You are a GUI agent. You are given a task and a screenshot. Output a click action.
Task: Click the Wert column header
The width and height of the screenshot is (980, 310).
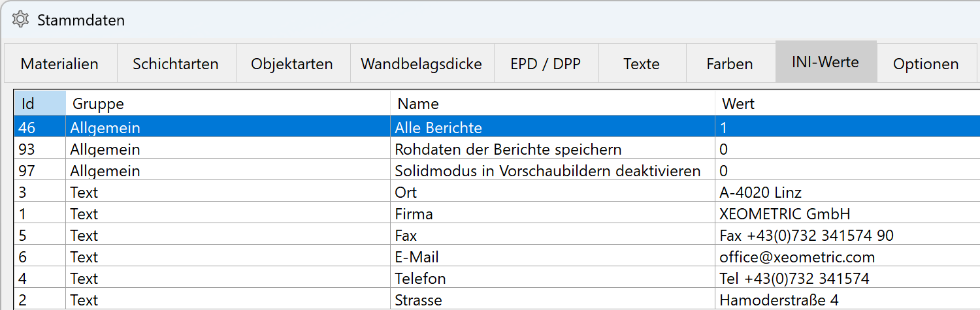847,103
